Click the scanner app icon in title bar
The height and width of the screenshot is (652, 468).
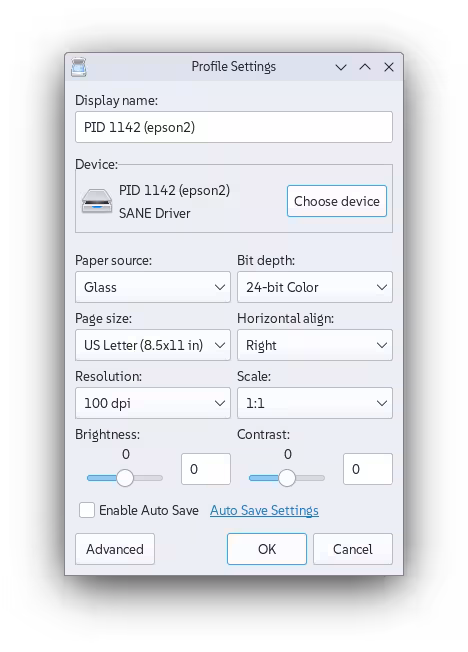pyautogui.click(x=79, y=67)
